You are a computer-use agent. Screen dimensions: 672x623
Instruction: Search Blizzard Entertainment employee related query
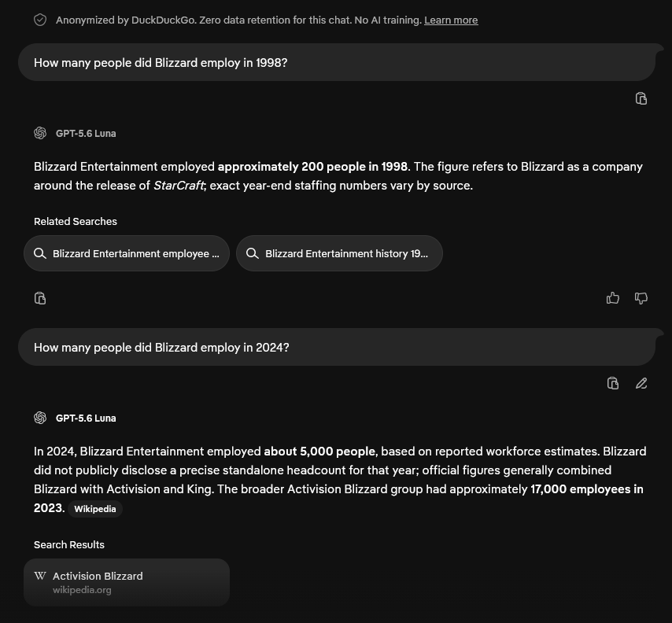tap(127, 253)
